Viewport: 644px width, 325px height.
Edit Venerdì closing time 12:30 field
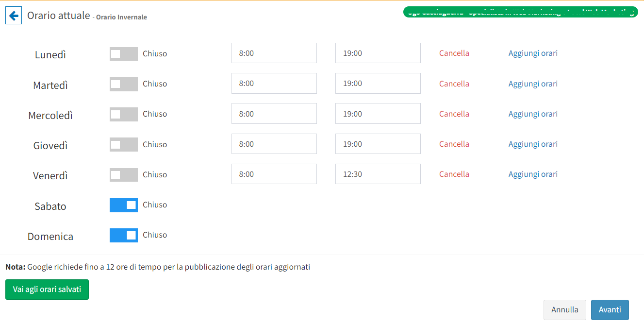[378, 174]
